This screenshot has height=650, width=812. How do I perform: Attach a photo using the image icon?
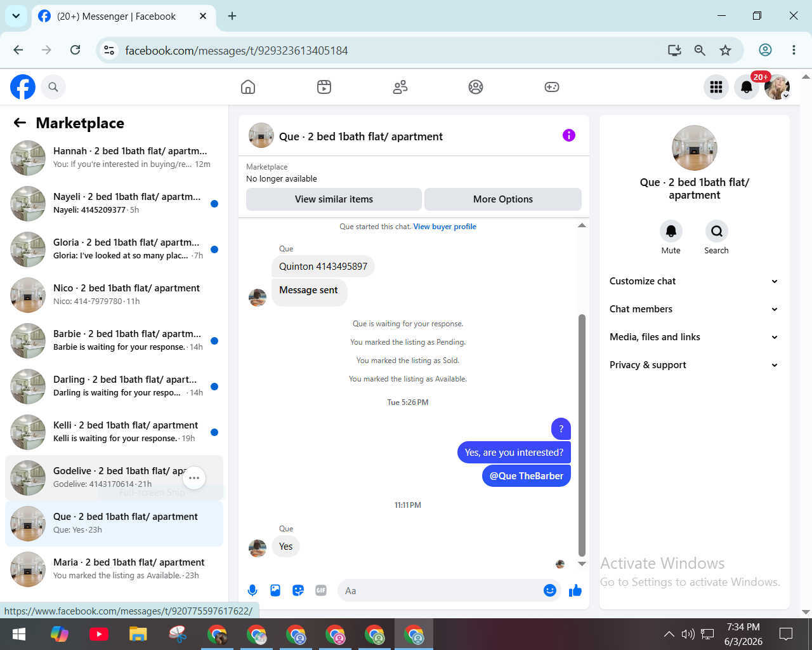[x=275, y=591]
